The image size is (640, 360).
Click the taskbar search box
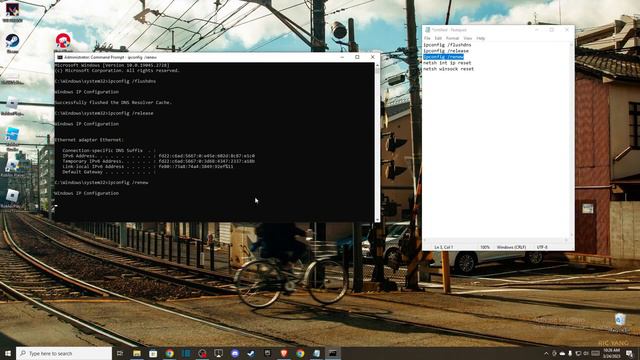pos(64,353)
